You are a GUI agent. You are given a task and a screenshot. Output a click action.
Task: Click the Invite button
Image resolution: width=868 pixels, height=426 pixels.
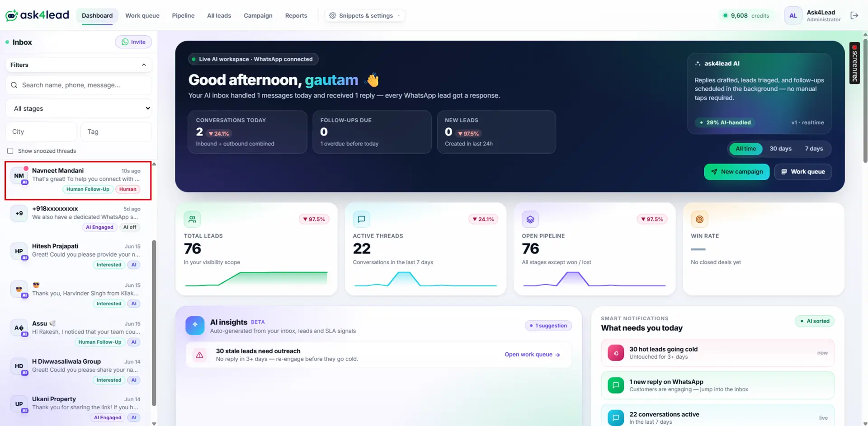pyautogui.click(x=133, y=42)
